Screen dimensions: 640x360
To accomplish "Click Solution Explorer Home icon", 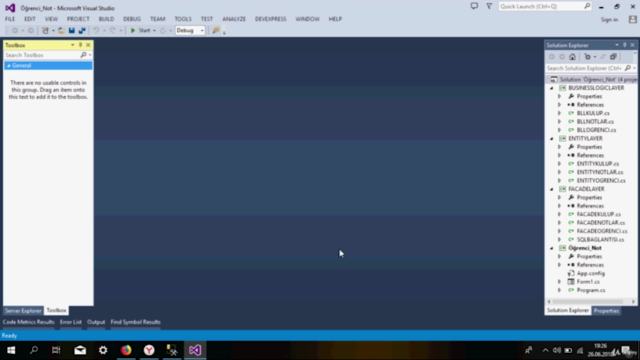I will coord(572,57).
